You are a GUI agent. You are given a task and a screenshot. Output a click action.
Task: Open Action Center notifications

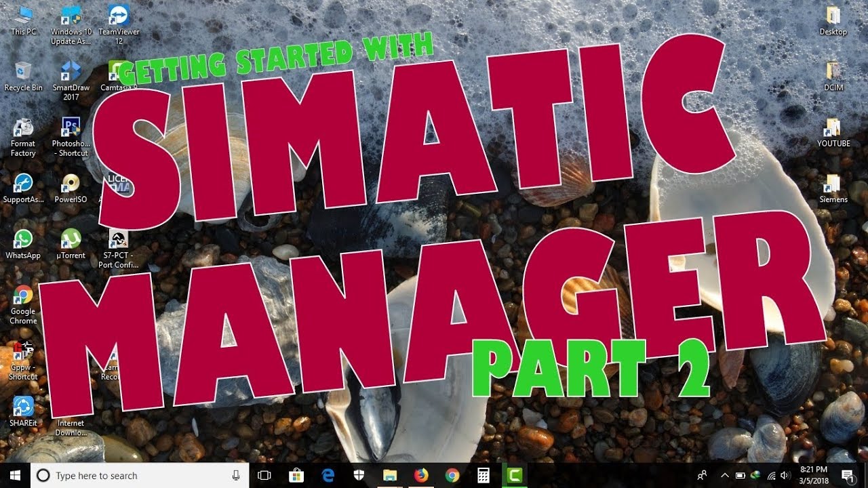848,476
